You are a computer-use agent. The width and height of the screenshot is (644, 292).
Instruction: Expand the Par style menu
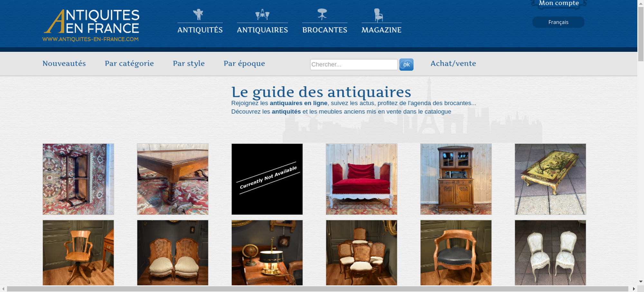189,63
